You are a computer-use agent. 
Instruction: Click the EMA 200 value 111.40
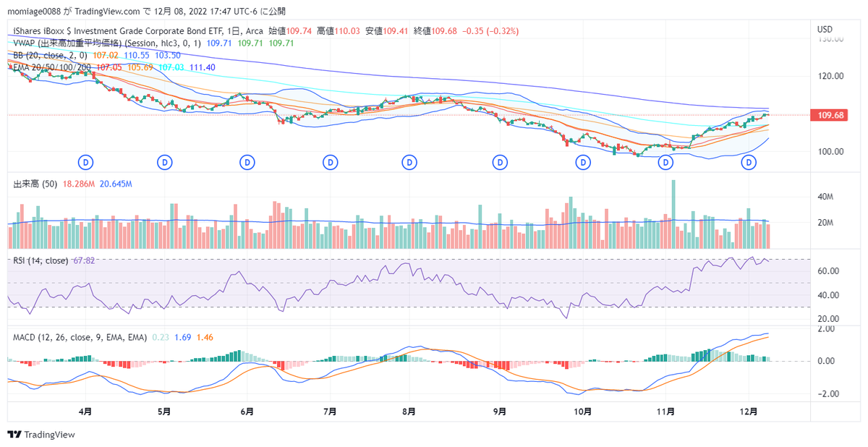pyautogui.click(x=203, y=67)
